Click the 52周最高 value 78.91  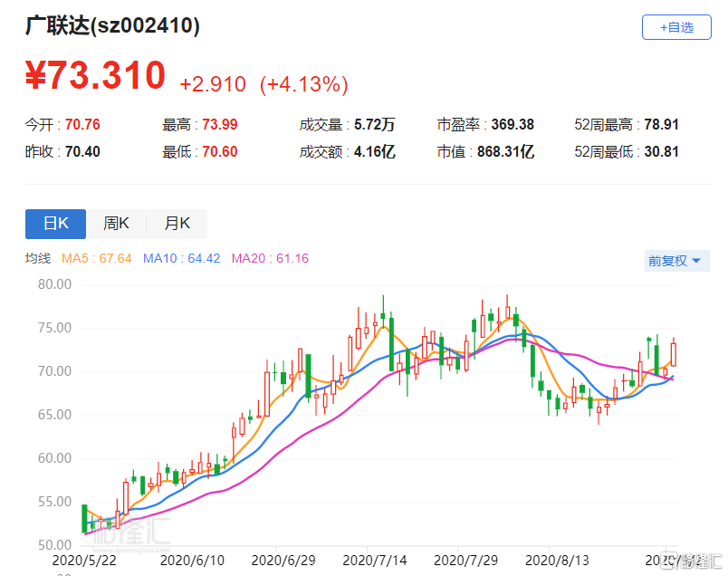[x=661, y=124]
